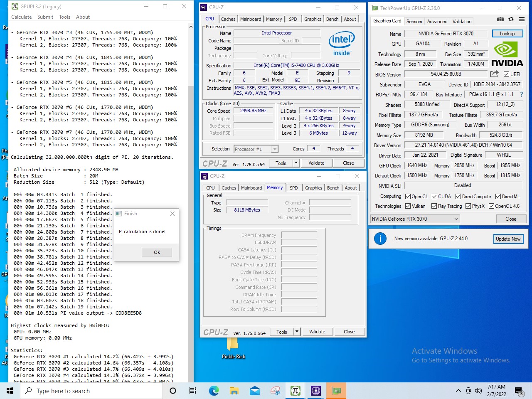The image size is (532, 399).
Task: Toggle the Ray Tracing checkbox
Action: [x=434, y=206]
